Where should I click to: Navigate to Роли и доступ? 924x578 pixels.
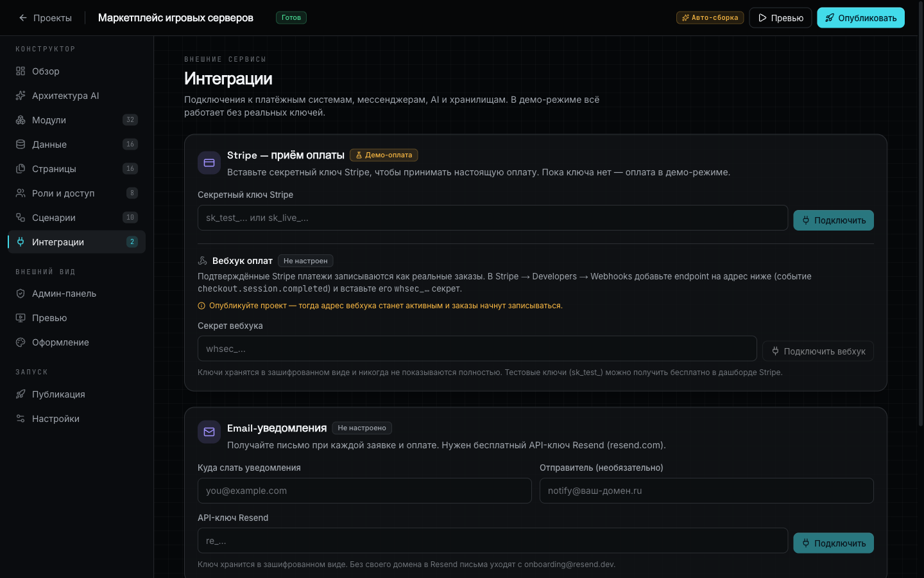tap(77, 193)
